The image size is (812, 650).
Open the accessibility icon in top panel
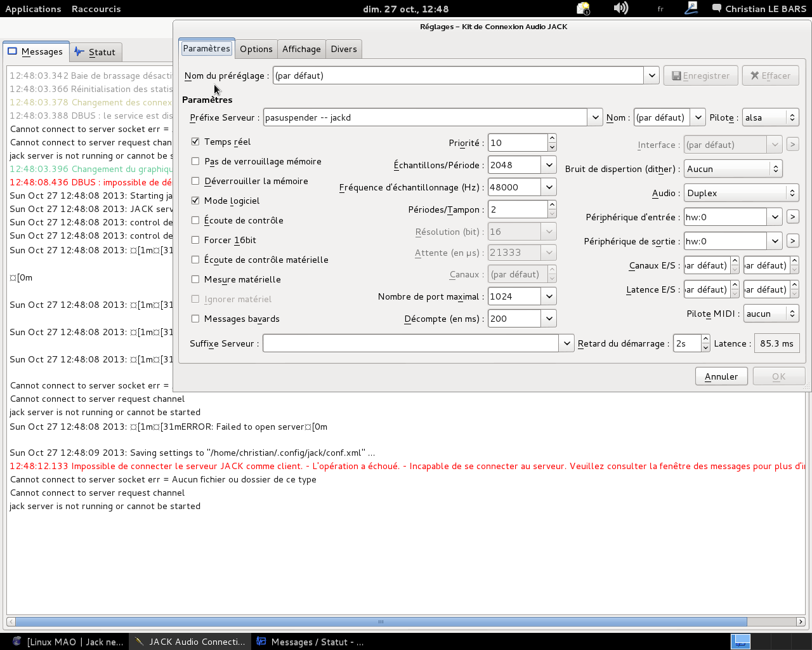691,8
